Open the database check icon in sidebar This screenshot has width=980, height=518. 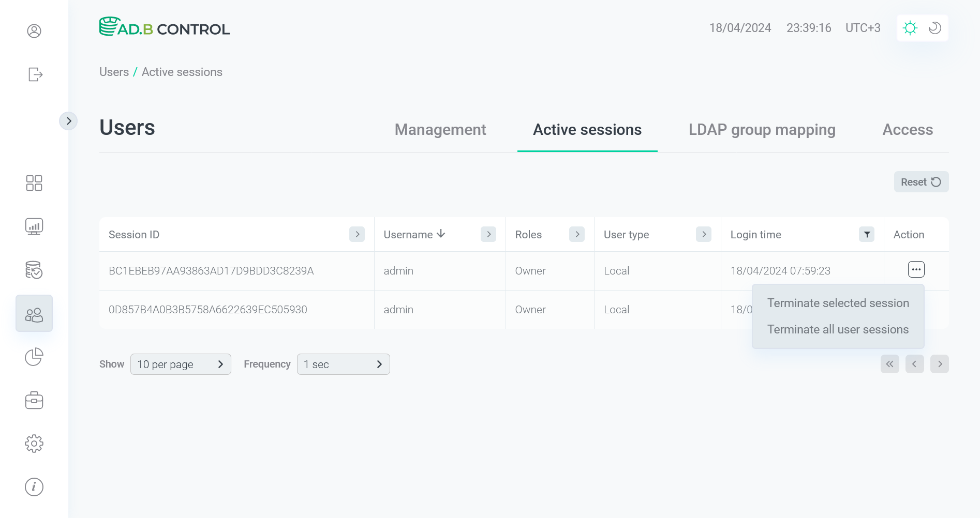34,270
